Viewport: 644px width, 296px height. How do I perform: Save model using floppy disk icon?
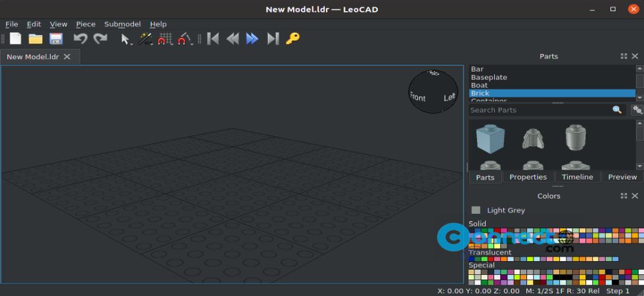(x=56, y=39)
